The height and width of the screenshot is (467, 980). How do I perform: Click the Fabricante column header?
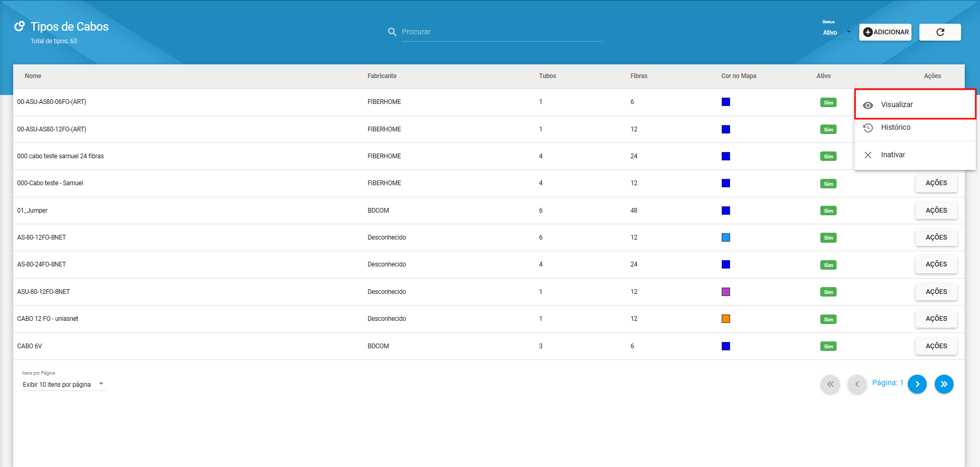[382, 76]
